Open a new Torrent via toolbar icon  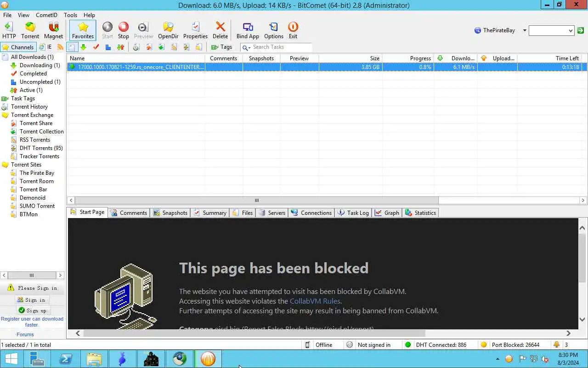pos(30,30)
